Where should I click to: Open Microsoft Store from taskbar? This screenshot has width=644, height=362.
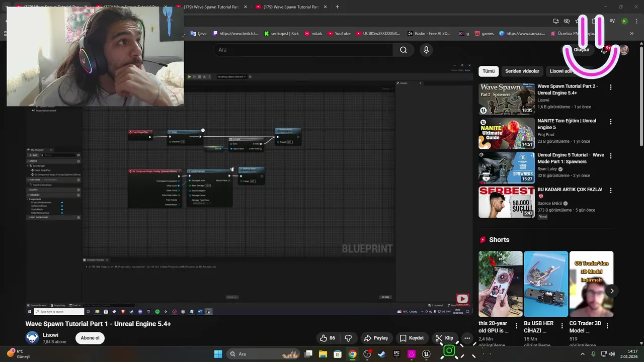click(338, 354)
